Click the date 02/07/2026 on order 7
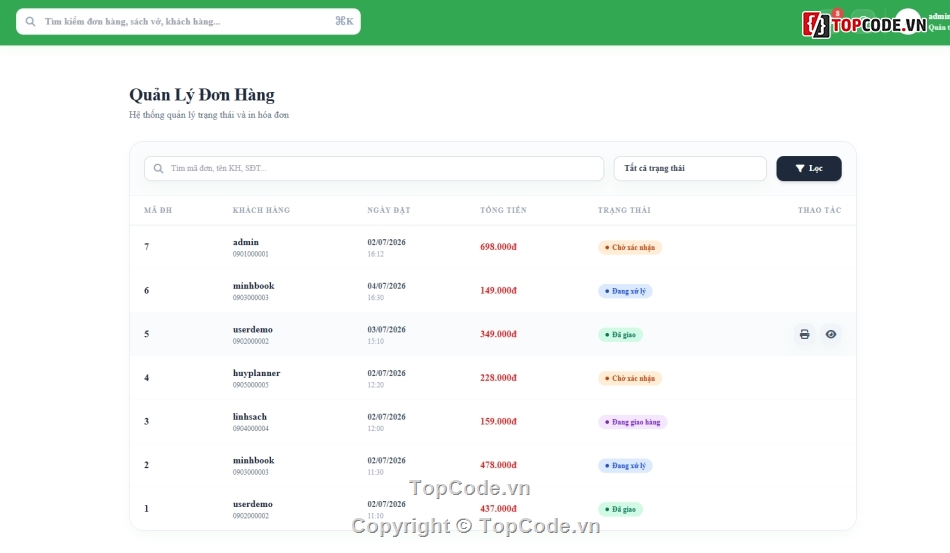950x553 pixels. click(387, 242)
